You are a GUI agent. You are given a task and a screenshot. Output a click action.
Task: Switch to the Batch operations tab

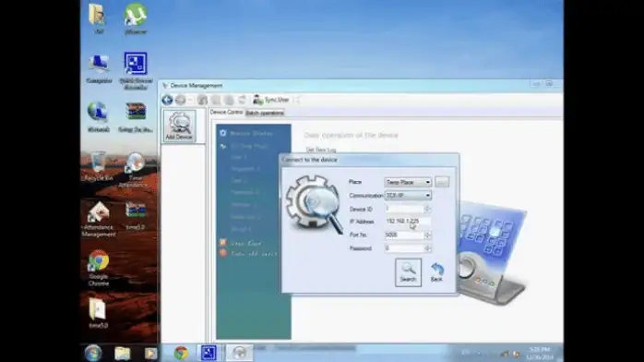(x=265, y=113)
